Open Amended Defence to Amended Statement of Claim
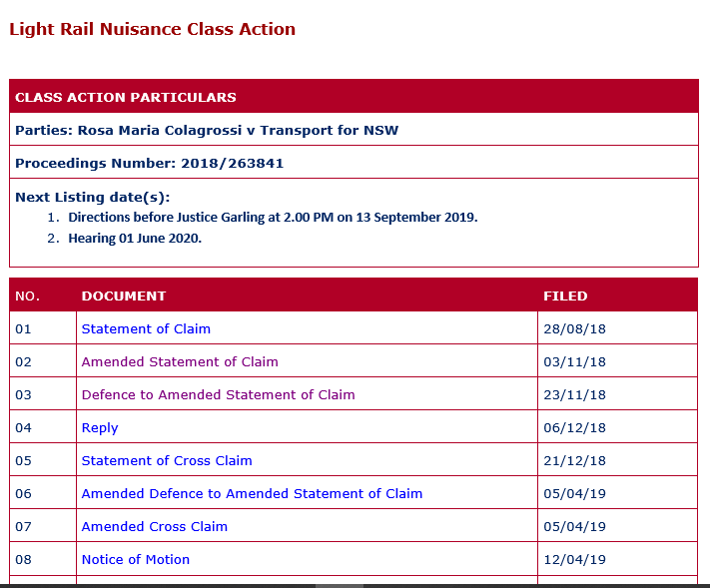Viewport: 710px width, 588px height. point(252,493)
